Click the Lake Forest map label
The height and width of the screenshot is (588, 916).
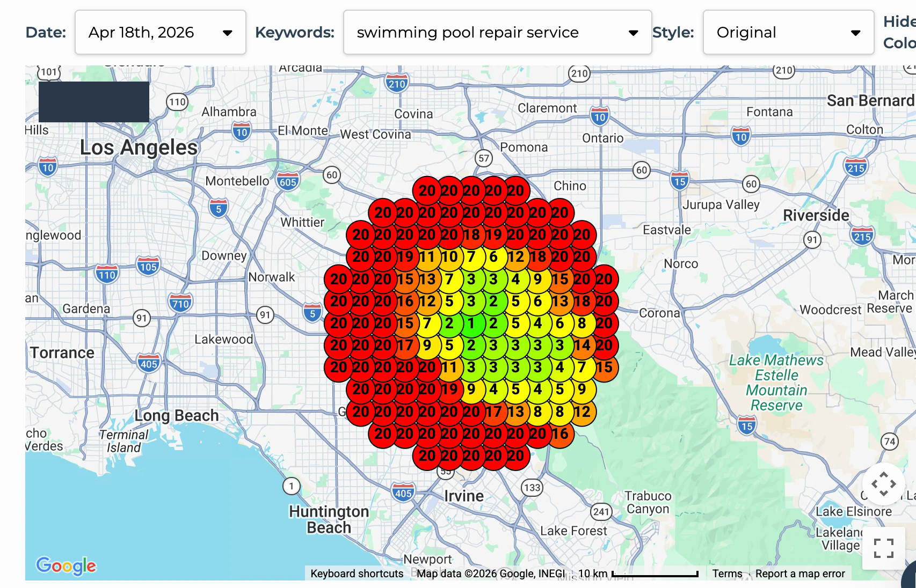tap(573, 531)
